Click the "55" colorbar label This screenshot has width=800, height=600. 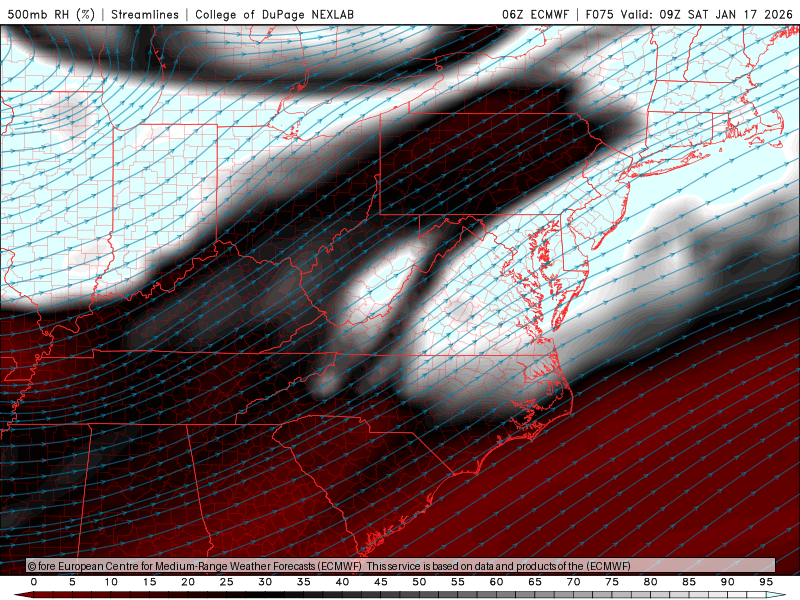458,582
